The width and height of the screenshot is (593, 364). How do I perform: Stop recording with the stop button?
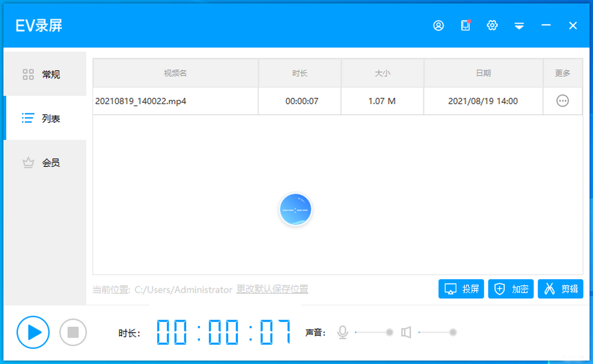tap(73, 332)
